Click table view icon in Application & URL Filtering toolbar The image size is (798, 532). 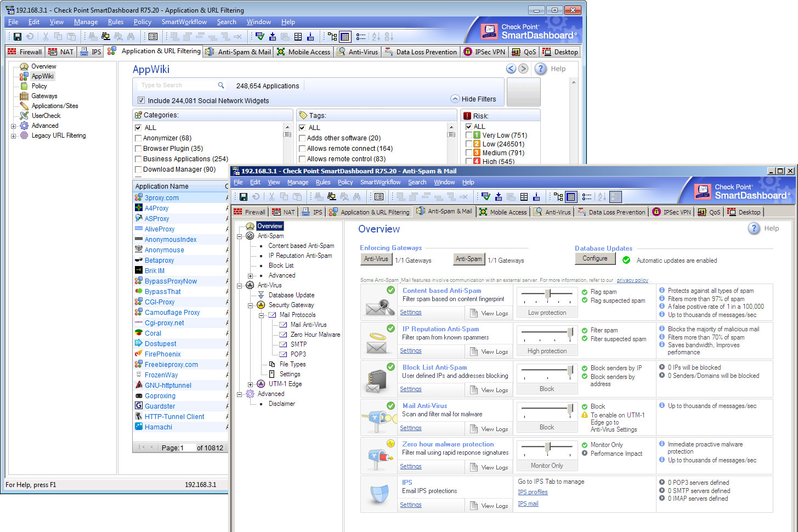[x=345, y=37]
